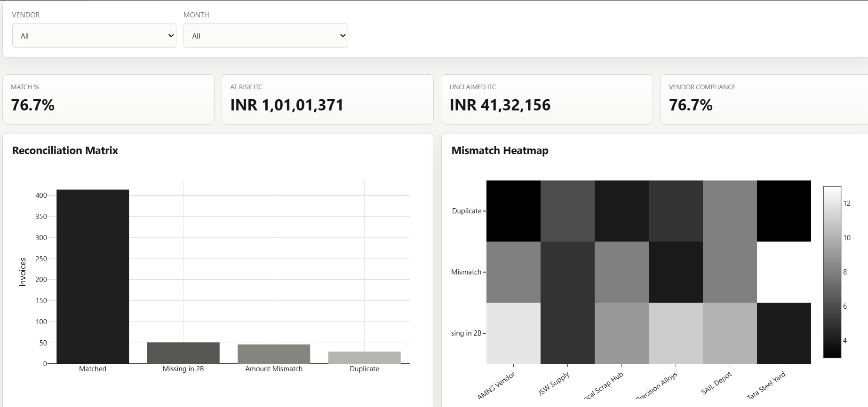This screenshot has height=407, width=868.
Task: Click the Mismatch Heatmap title
Action: tap(500, 150)
